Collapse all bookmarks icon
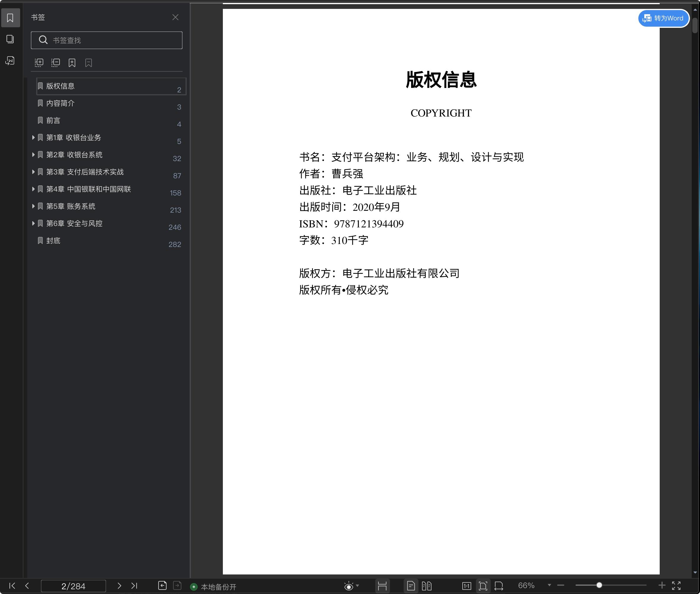Screen dimensions: 700x594 (x=56, y=63)
